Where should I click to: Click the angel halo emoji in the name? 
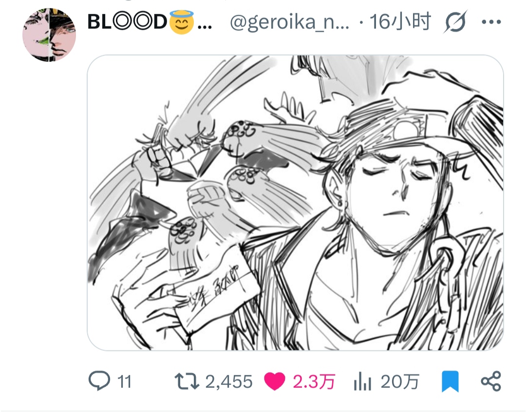(181, 22)
